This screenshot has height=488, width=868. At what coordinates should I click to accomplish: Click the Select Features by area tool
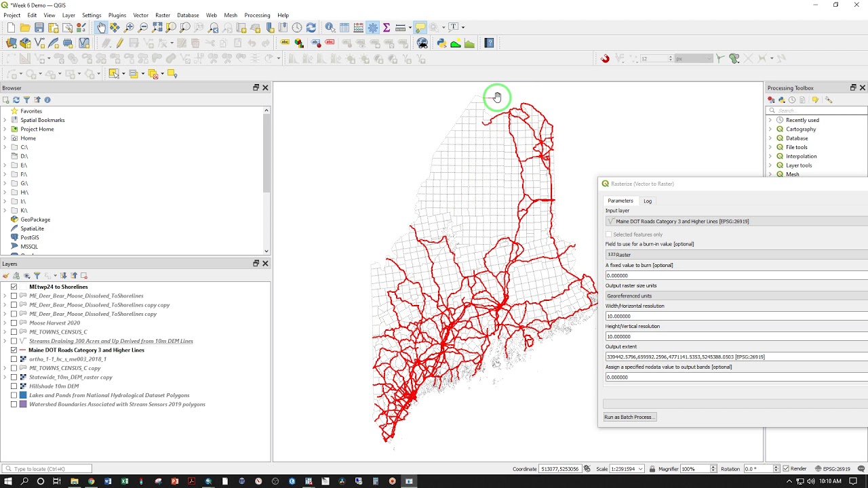(x=114, y=74)
